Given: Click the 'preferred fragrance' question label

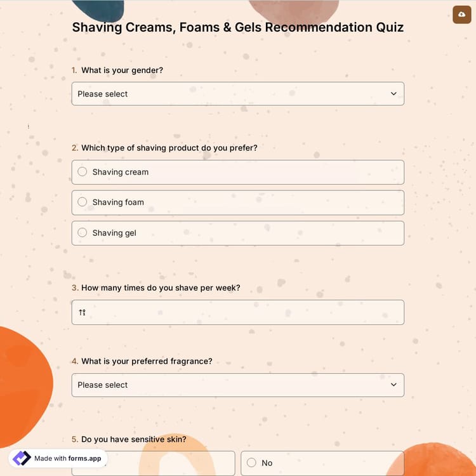Looking at the screenshot, I should (147, 361).
